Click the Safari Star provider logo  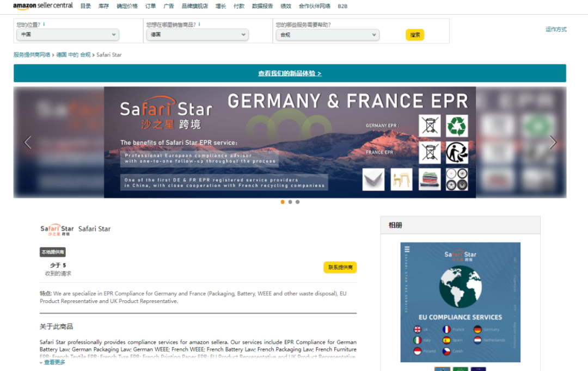[x=57, y=229]
